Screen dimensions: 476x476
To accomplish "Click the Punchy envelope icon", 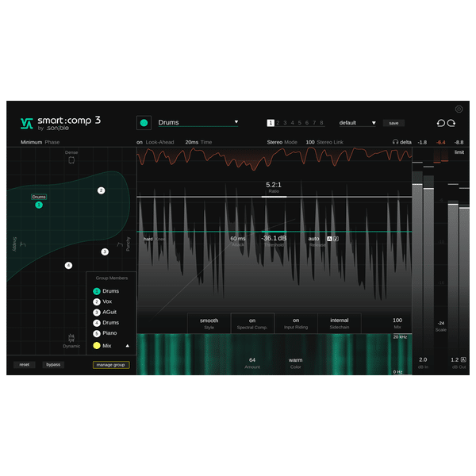I will pos(120,244).
